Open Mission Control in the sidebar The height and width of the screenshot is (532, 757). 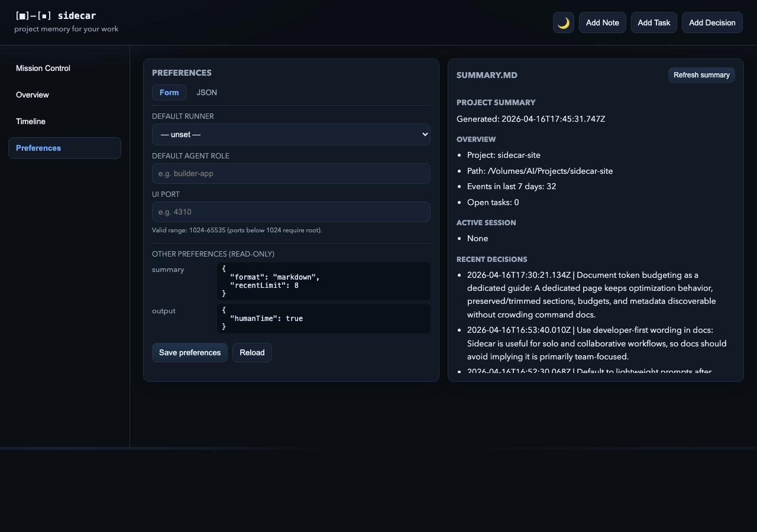tap(64, 69)
